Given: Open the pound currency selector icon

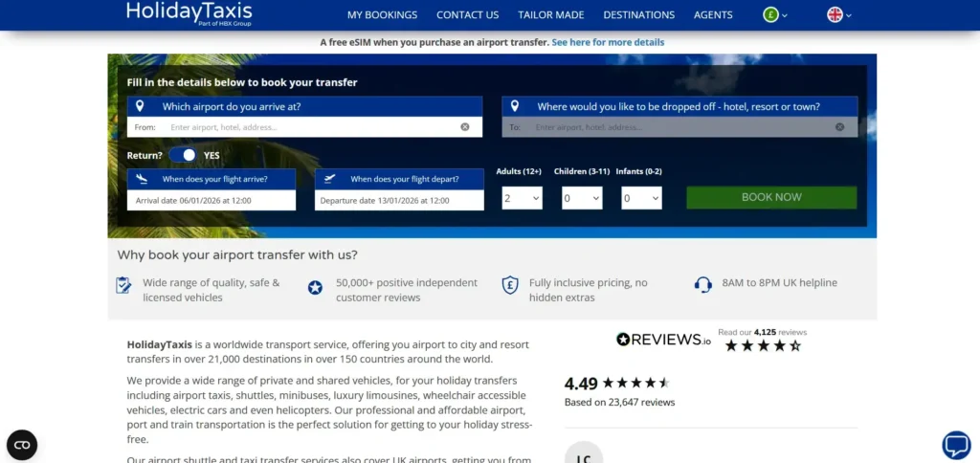Looking at the screenshot, I should (770, 15).
